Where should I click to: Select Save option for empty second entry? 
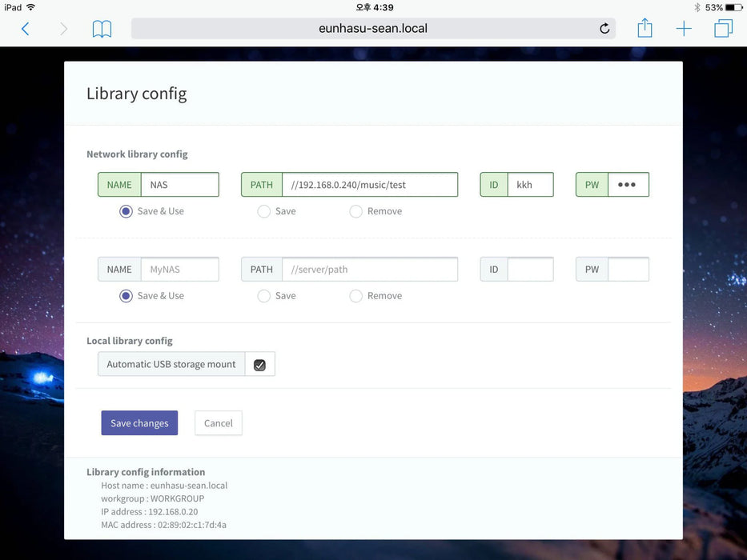tap(264, 296)
